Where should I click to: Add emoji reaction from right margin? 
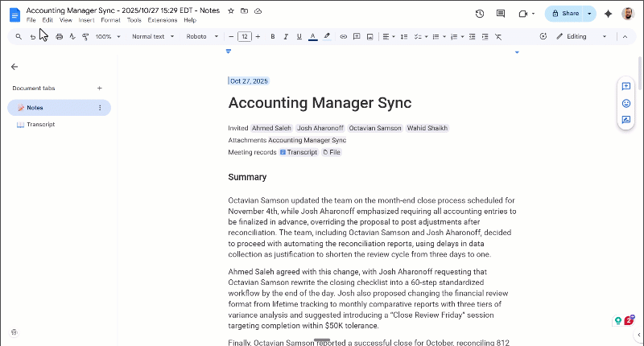[x=625, y=103]
